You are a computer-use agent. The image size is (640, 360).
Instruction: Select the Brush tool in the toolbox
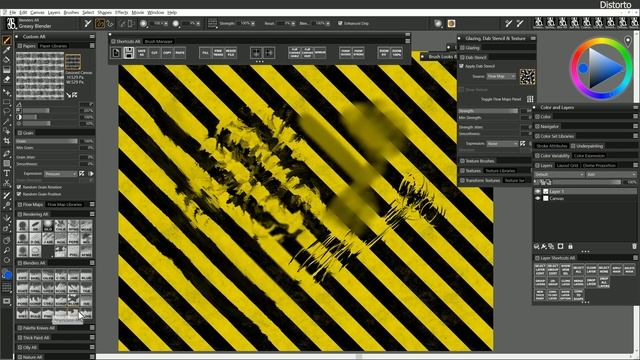point(7,40)
